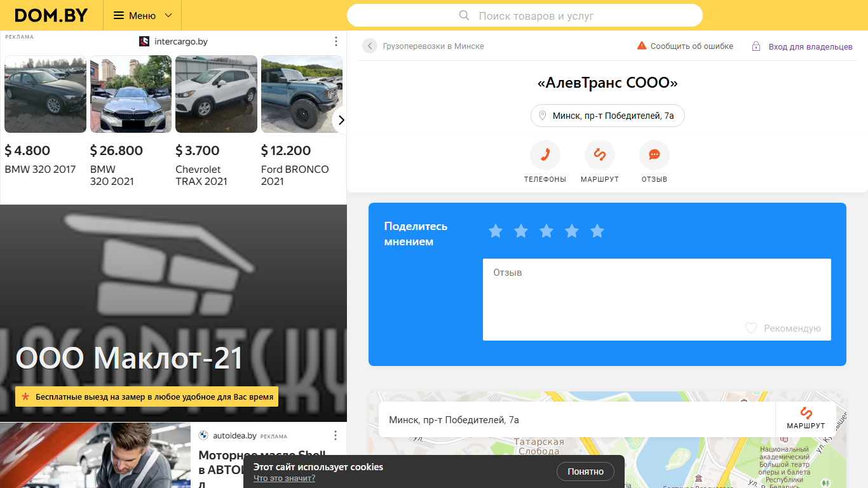Click the intercargo.by logo icon
Image resolution: width=868 pixels, height=488 pixels.
[144, 41]
